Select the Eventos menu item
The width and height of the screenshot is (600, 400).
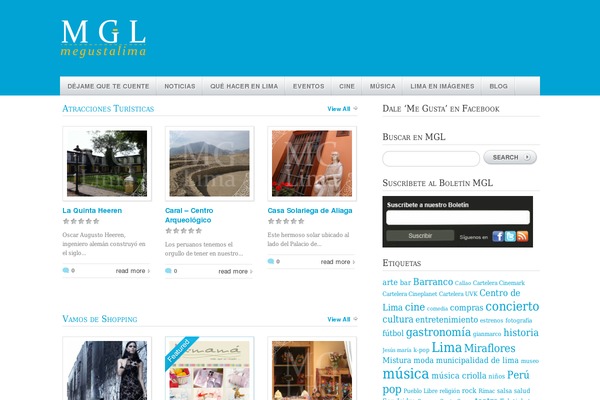(x=308, y=86)
